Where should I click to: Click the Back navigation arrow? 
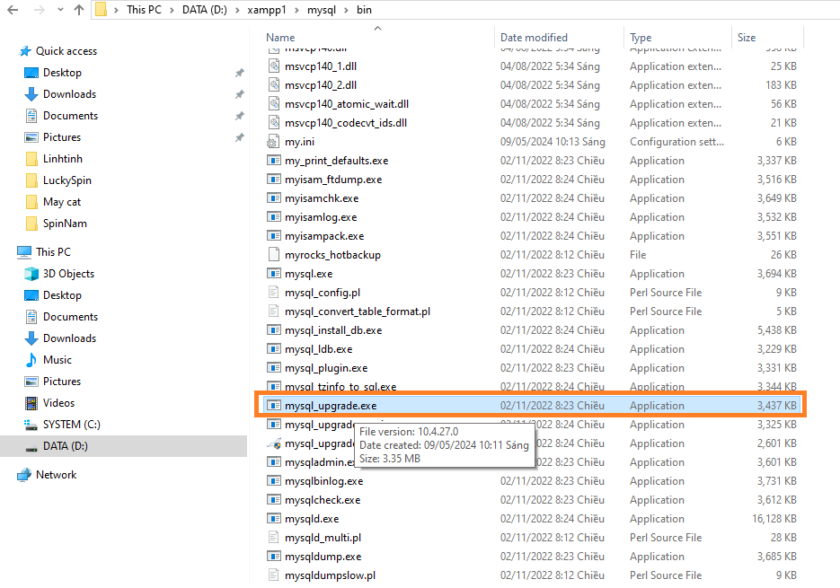pyautogui.click(x=12, y=10)
